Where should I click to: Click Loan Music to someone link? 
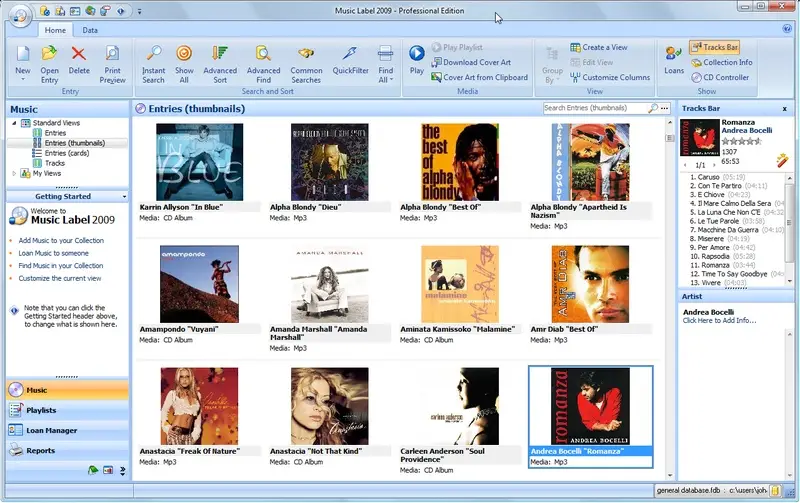[x=54, y=253]
